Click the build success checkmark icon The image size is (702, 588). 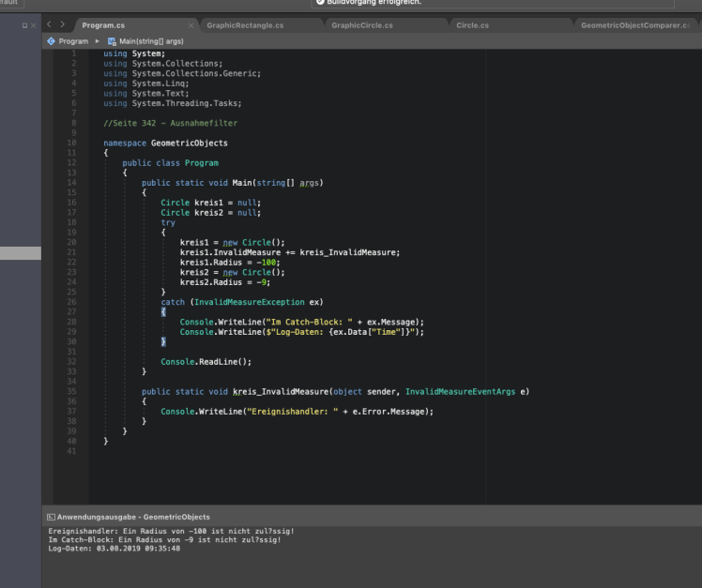[x=319, y=3]
